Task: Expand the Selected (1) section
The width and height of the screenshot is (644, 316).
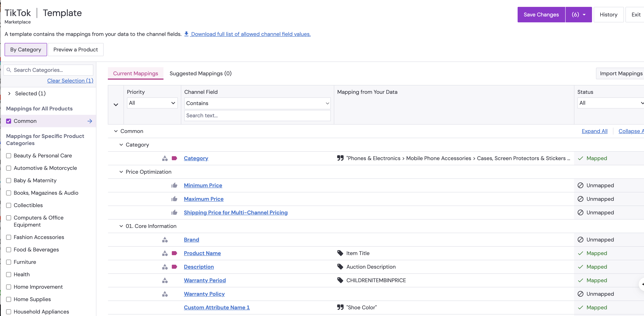Action: click(x=9, y=93)
